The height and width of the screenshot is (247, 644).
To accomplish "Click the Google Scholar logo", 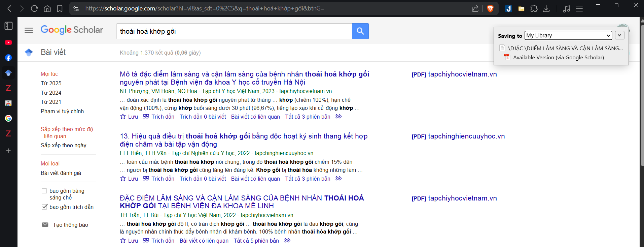I will [72, 30].
